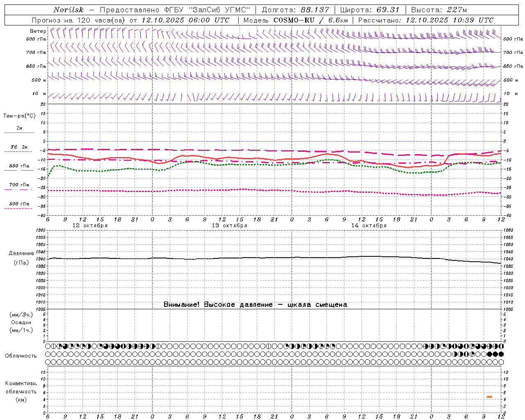Click the '10 м' wind level label on left

(39, 94)
